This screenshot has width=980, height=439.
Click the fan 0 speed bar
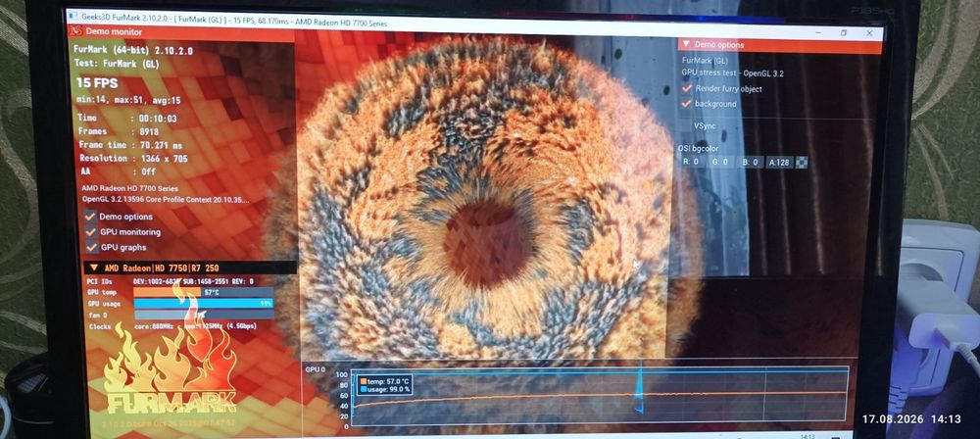204,315
